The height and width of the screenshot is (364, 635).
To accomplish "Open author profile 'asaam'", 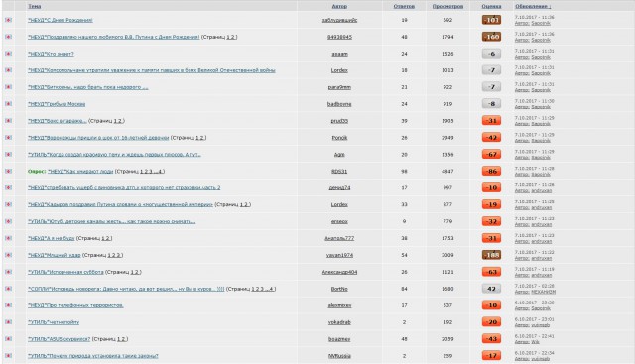I will click(339, 54).
